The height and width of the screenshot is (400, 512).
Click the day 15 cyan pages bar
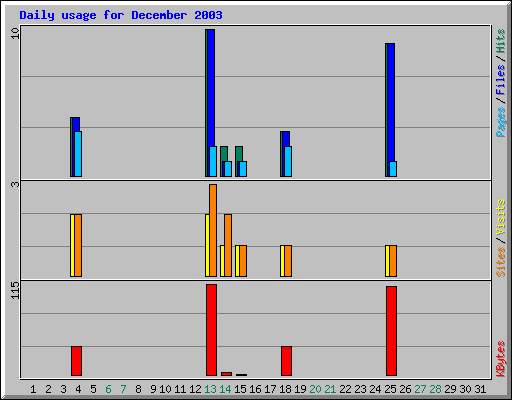point(243,169)
